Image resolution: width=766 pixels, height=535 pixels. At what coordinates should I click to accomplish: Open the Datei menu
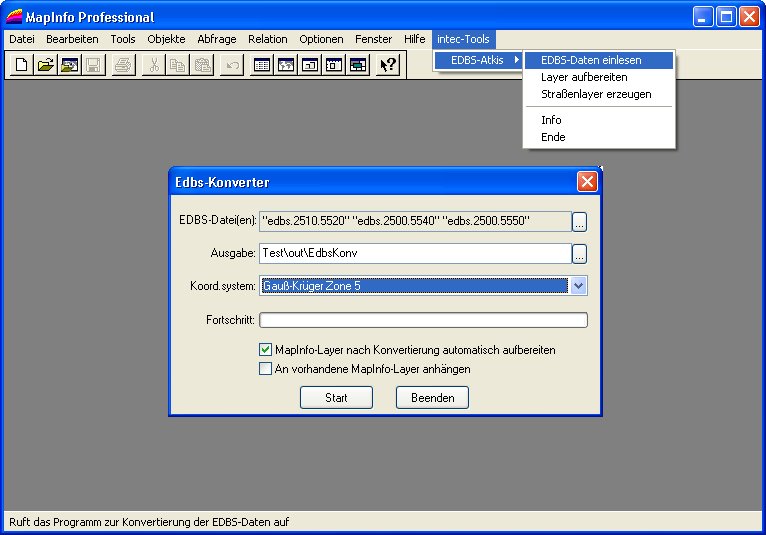pyautogui.click(x=22, y=39)
